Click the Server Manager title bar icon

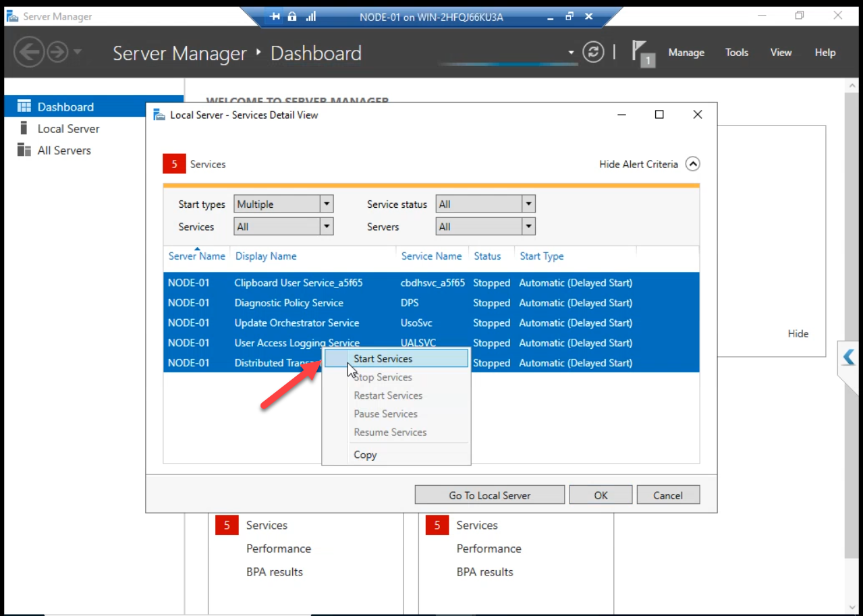click(x=11, y=16)
